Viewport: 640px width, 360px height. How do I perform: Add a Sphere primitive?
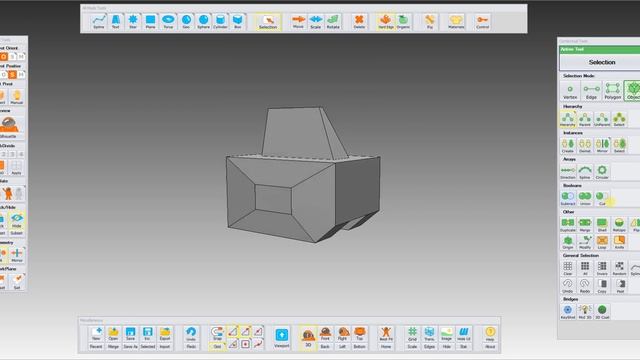[x=203, y=22]
